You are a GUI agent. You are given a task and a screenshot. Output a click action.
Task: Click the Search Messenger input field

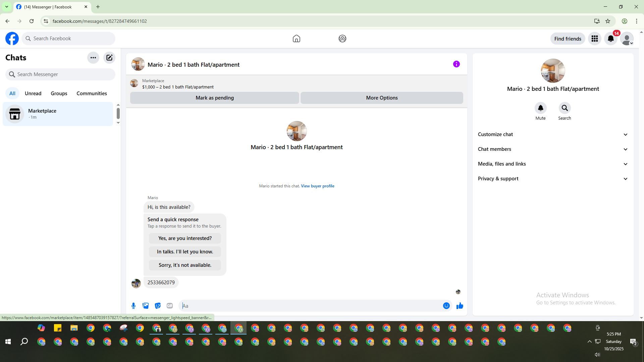click(64, 74)
